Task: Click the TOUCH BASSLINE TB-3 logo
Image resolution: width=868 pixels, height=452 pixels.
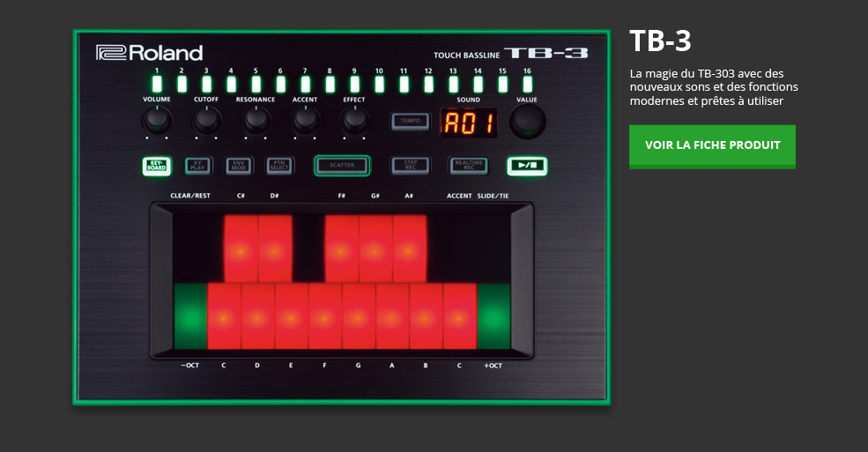Action: coord(510,54)
